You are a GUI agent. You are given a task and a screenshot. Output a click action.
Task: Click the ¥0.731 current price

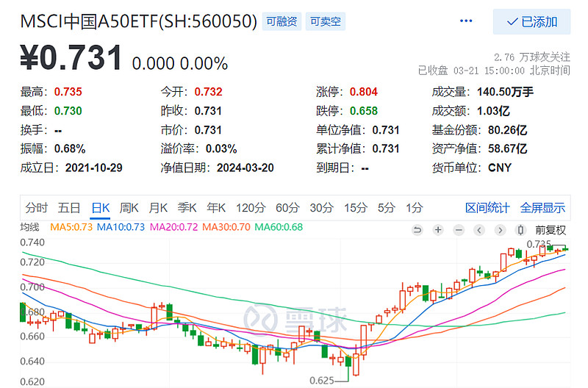tap(71, 57)
